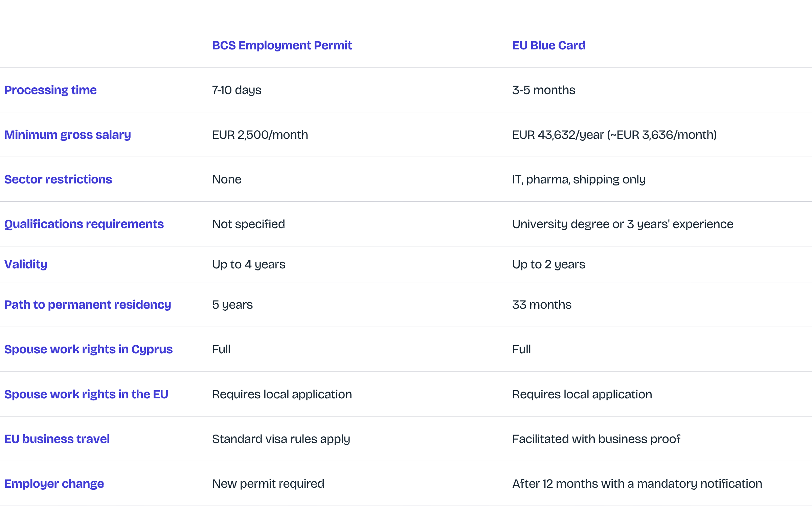This screenshot has width=812, height=529.
Task: Click the Sector restrictions row label
Action: pos(58,179)
